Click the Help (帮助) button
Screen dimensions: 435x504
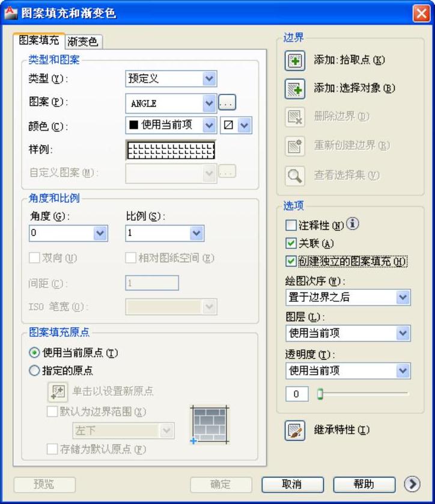click(x=364, y=484)
